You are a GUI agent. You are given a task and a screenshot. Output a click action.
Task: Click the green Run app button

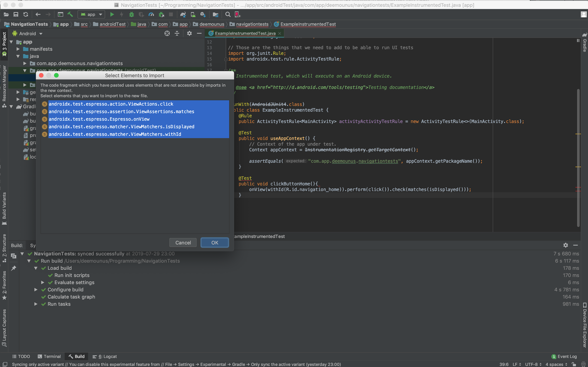112,15
